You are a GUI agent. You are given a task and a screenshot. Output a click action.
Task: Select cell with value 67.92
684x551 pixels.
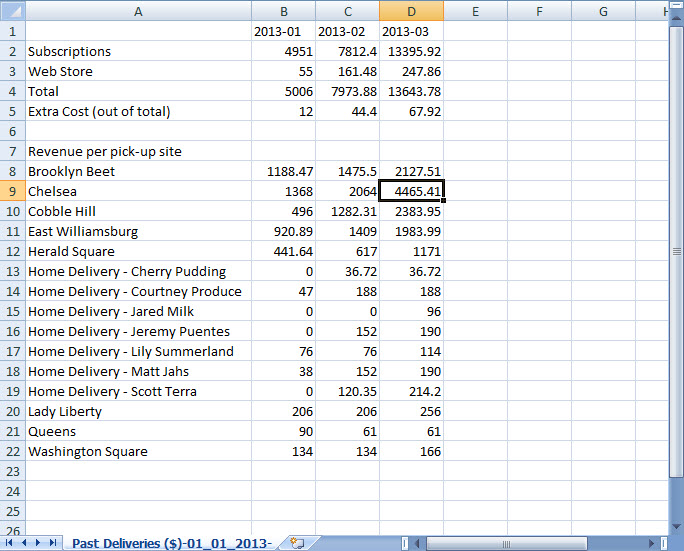pos(411,111)
